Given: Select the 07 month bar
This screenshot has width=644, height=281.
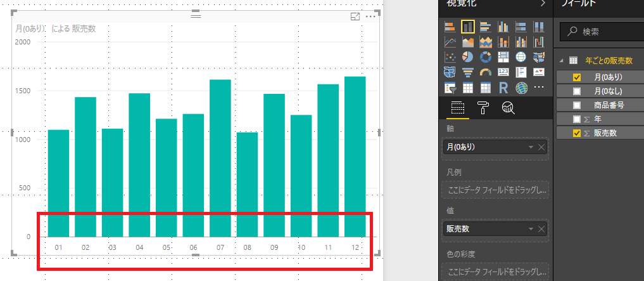Looking at the screenshot, I should (220, 159).
